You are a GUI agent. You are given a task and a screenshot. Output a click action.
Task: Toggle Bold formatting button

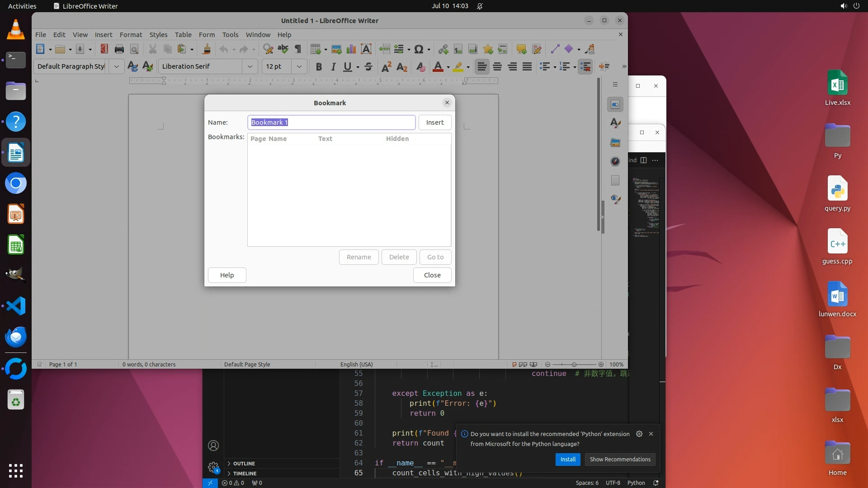pos(319,67)
